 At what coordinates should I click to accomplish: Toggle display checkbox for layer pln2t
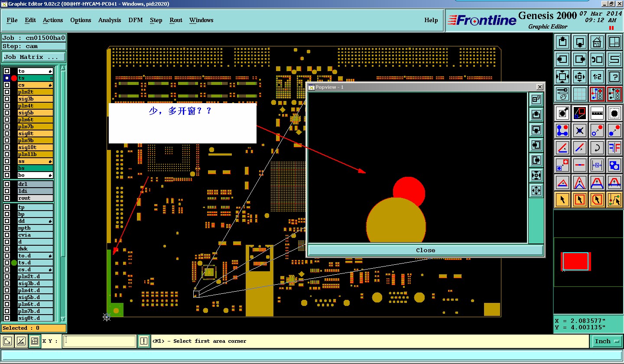[7, 92]
